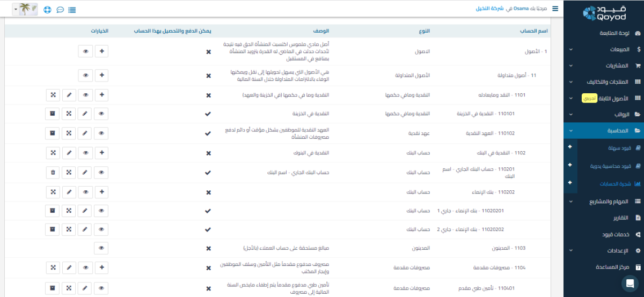
Task: Open the help lifebuoy icon in header
Action: tap(47, 10)
